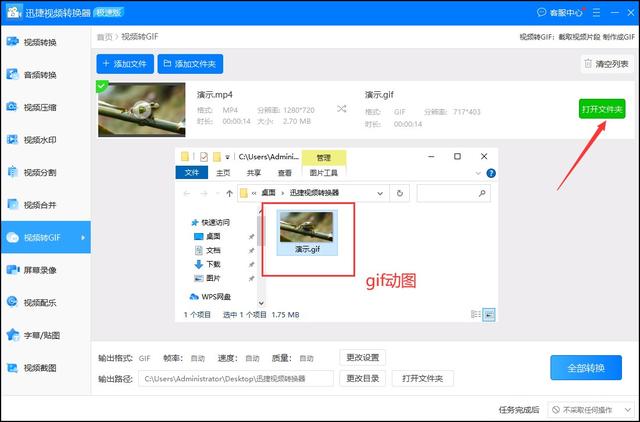
Task: Open the Explorer address bar dropdown
Action: 380,193
